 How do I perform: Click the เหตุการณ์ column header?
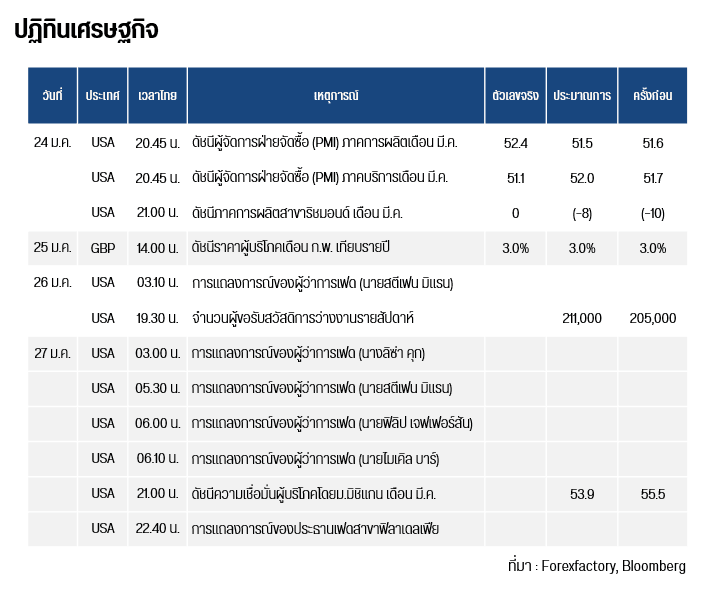point(335,96)
